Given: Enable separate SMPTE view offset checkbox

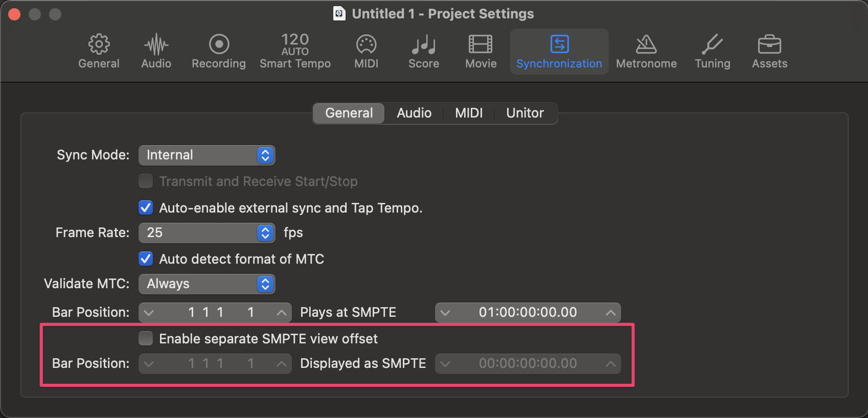Looking at the screenshot, I should 146,339.
